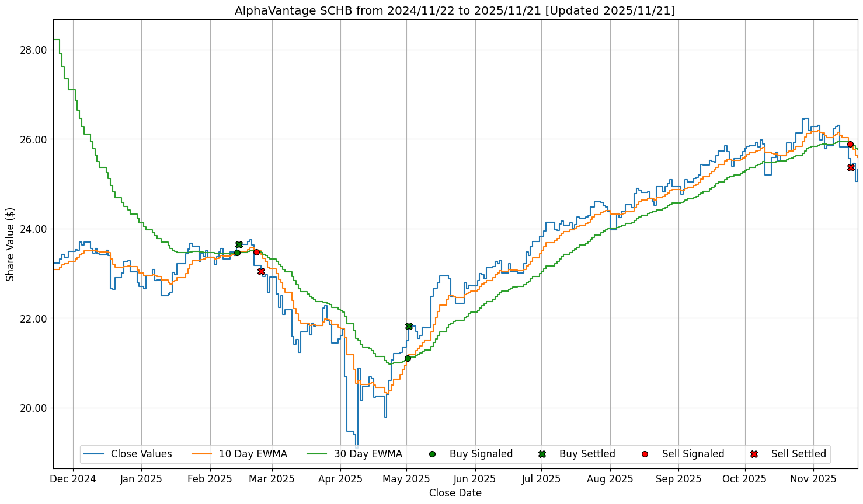Click the Buy Signaled legend entry

pos(481,454)
